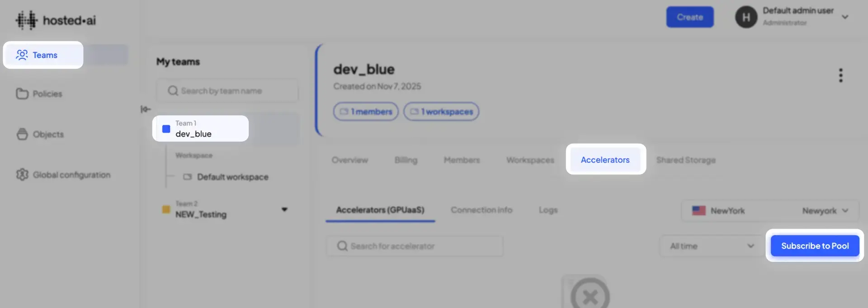
Task: Click the US flag icon
Action: 699,211
